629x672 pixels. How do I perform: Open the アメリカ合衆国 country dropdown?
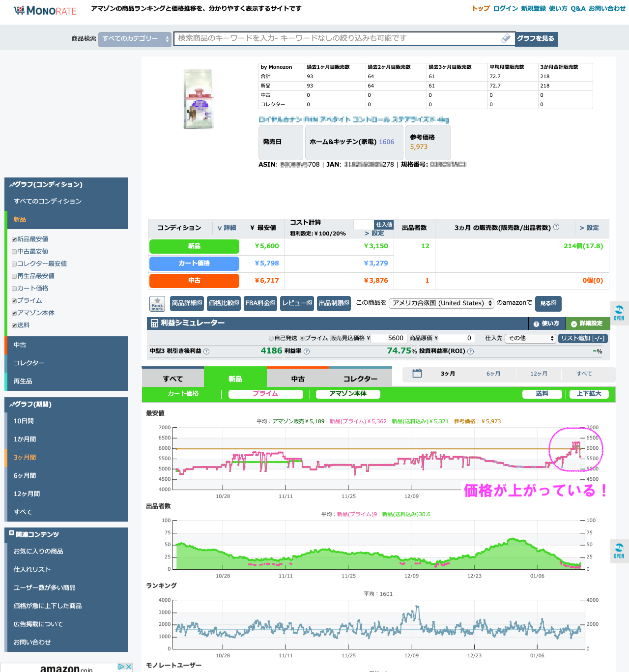click(x=441, y=303)
